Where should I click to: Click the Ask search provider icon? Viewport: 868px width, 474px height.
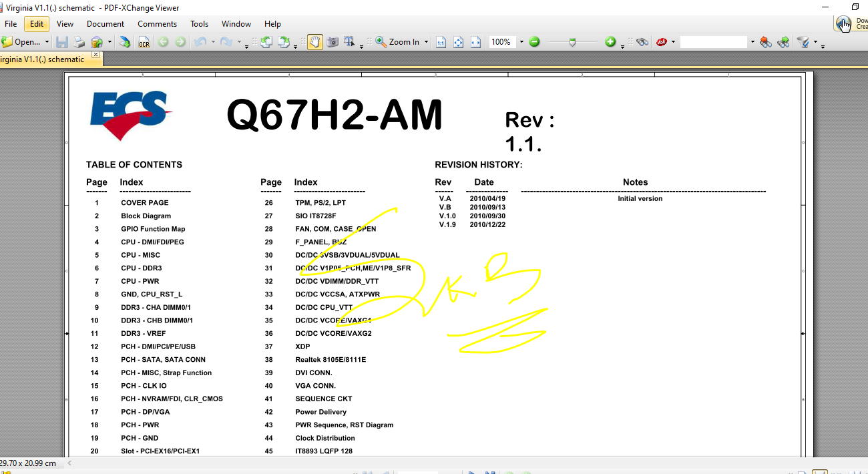(x=662, y=42)
